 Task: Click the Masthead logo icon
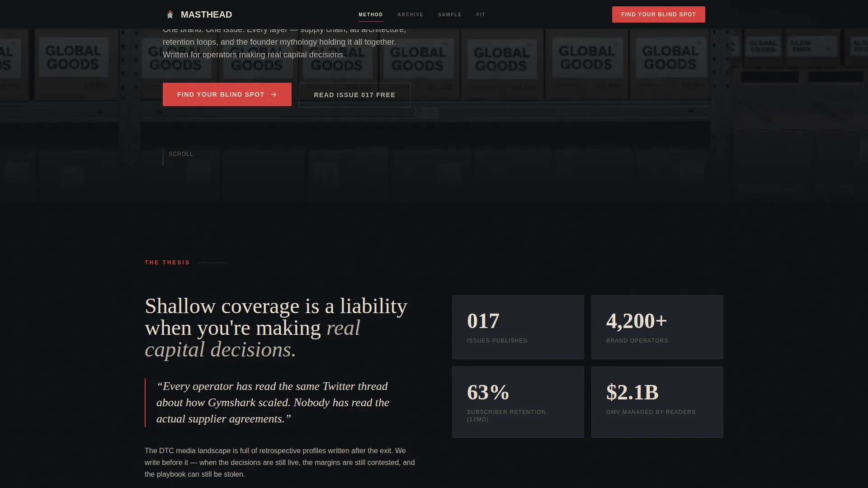170,14
